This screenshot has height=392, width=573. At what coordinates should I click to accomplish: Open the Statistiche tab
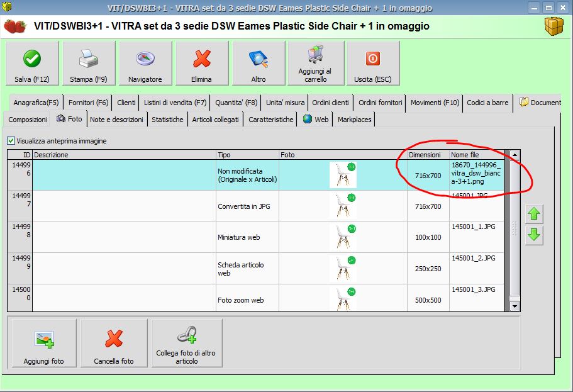pyautogui.click(x=167, y=120)
